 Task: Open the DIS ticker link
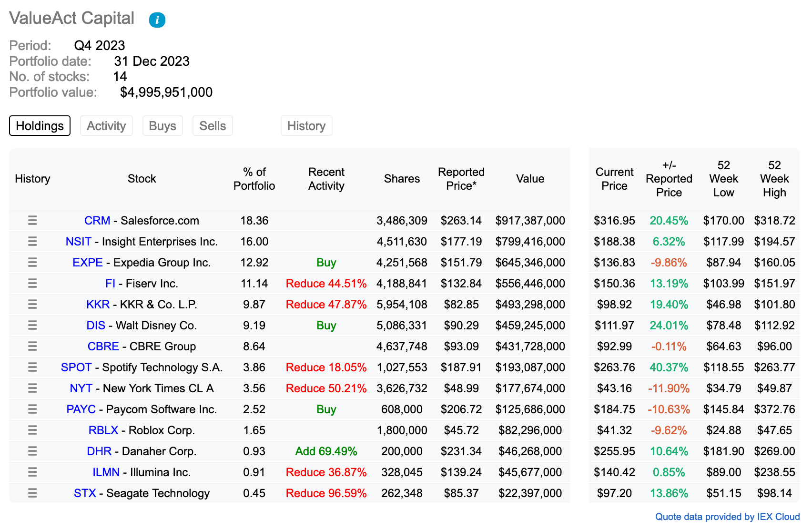click(96, 326)
